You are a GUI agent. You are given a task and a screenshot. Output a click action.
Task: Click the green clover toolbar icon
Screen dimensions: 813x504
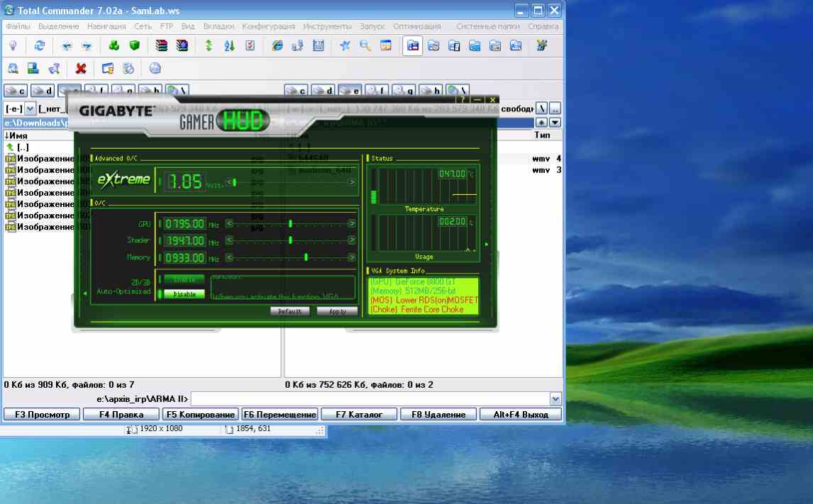pos(114,46)
